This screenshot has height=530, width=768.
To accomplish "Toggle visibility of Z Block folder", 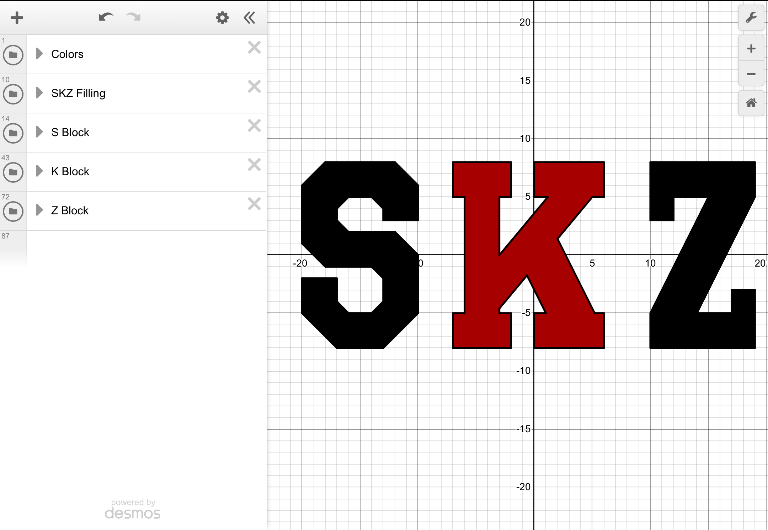I will (13, 211).
